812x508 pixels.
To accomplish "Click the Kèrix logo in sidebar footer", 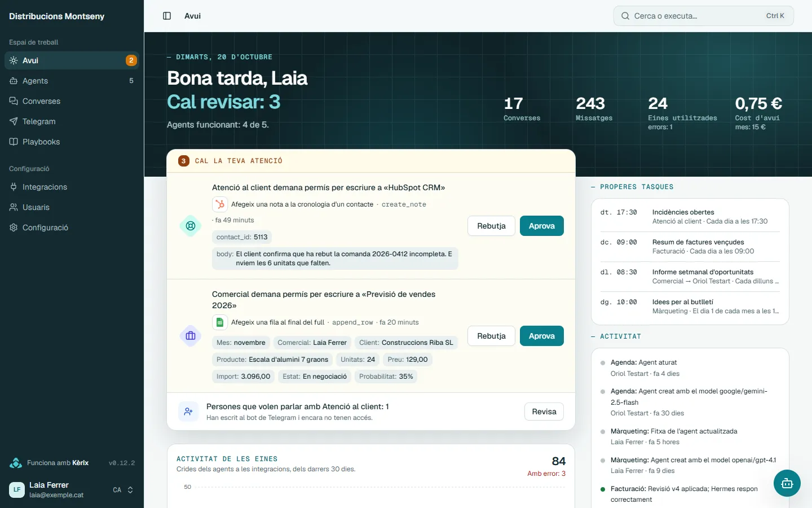I will point(16,463).
